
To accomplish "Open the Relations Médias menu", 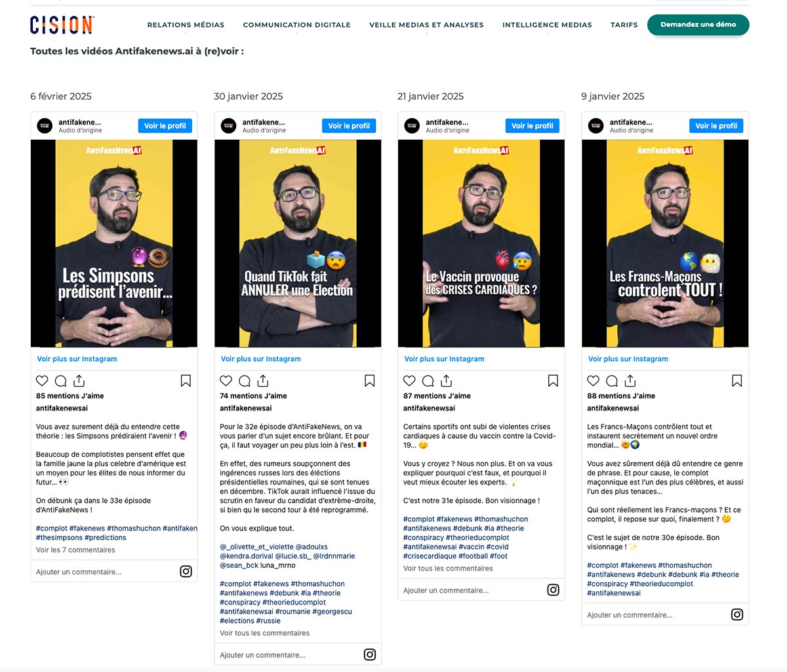I will 186,25.
